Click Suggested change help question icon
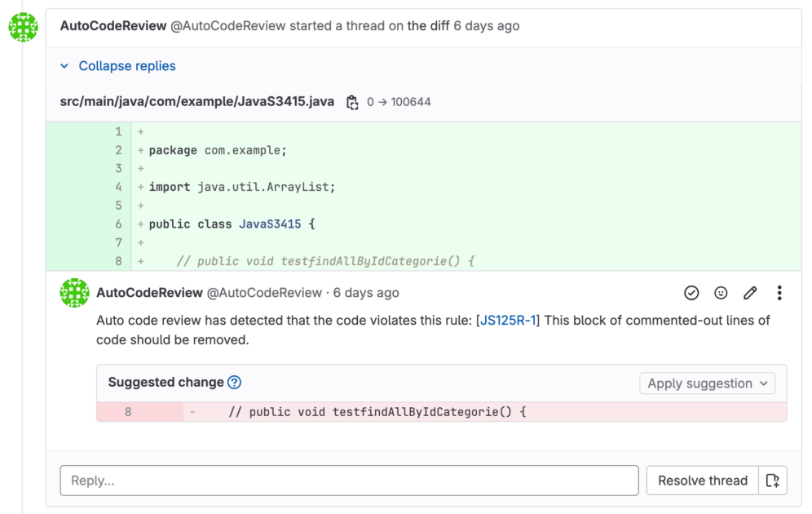812x514 pixels. [234, 383]
